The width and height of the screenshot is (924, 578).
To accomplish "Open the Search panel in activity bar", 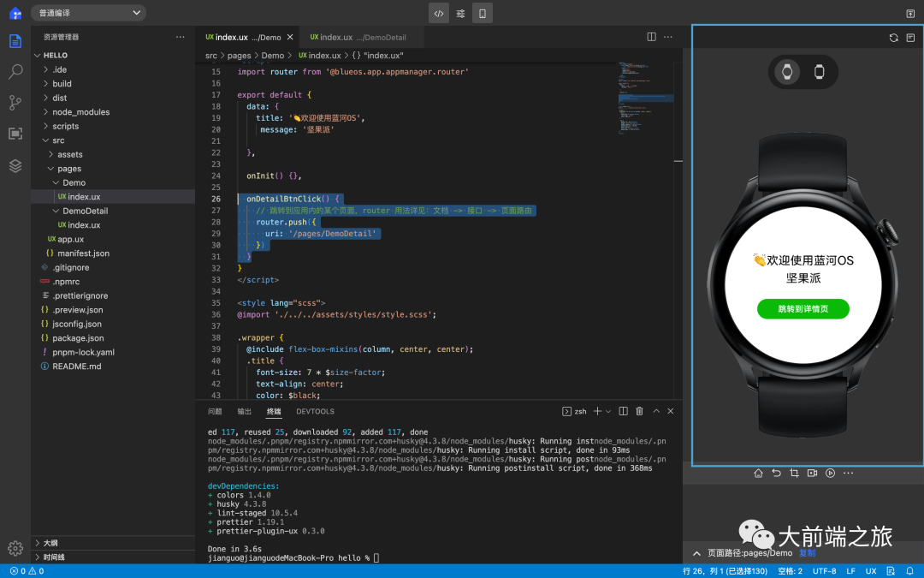I will point(15,72).
